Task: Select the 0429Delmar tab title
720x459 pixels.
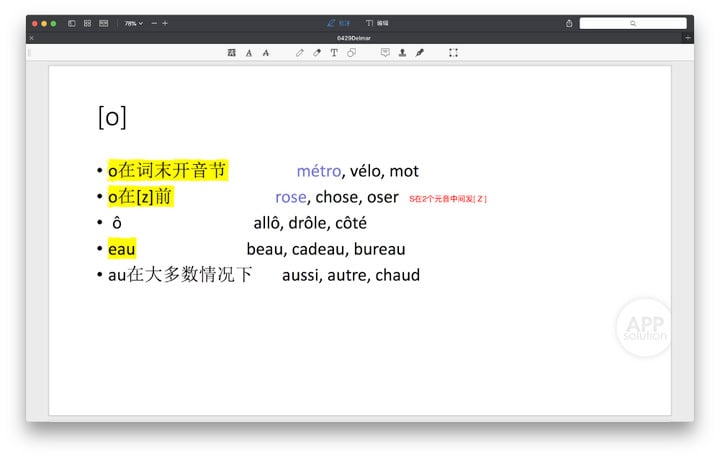Action: pos(354,38)
